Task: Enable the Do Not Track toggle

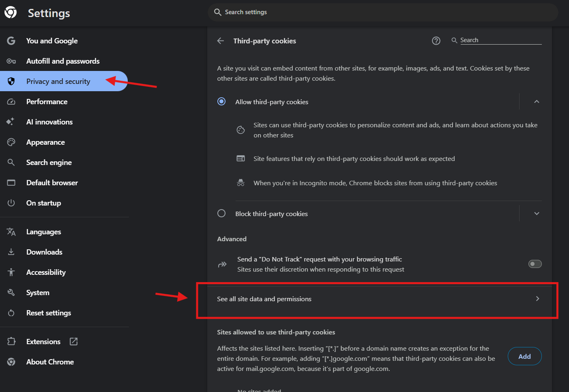Action: 535,264
